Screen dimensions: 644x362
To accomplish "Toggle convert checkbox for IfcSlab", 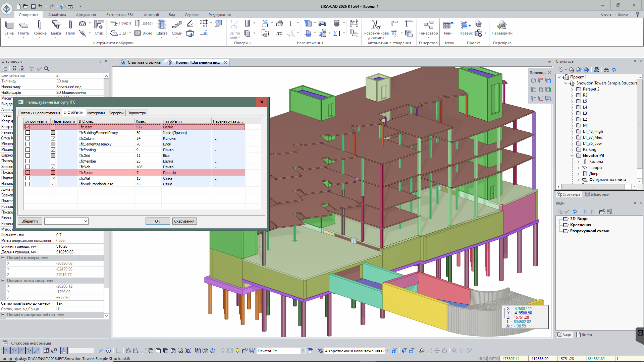I will click(53, 167).
